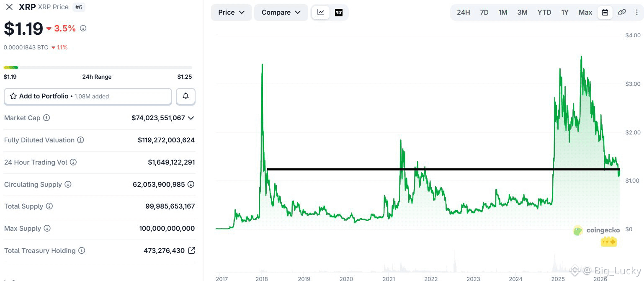This screenshot has width=644, height=281.
Task: Click the $74,023,551,067 market cap value
Action: point(158,118)
